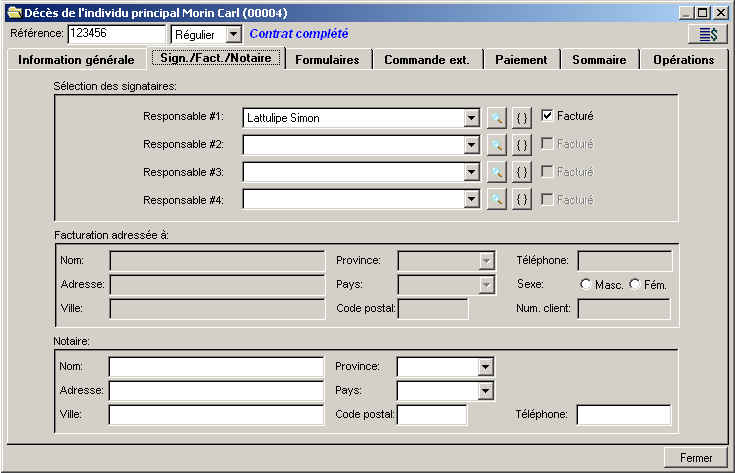735x473 pixels.
Task: Switch to the Information générale tab
Action: pos(76,60)
